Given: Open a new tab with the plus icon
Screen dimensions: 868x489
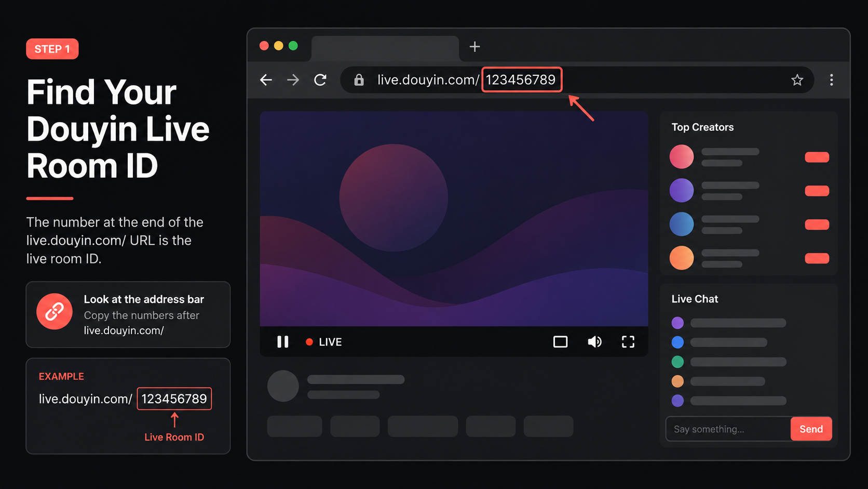Looking at the screenshot, I should click(474, 47).
